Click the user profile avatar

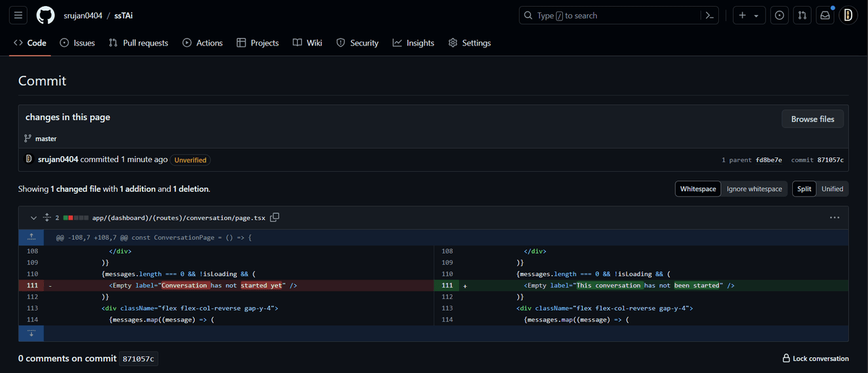848,15
